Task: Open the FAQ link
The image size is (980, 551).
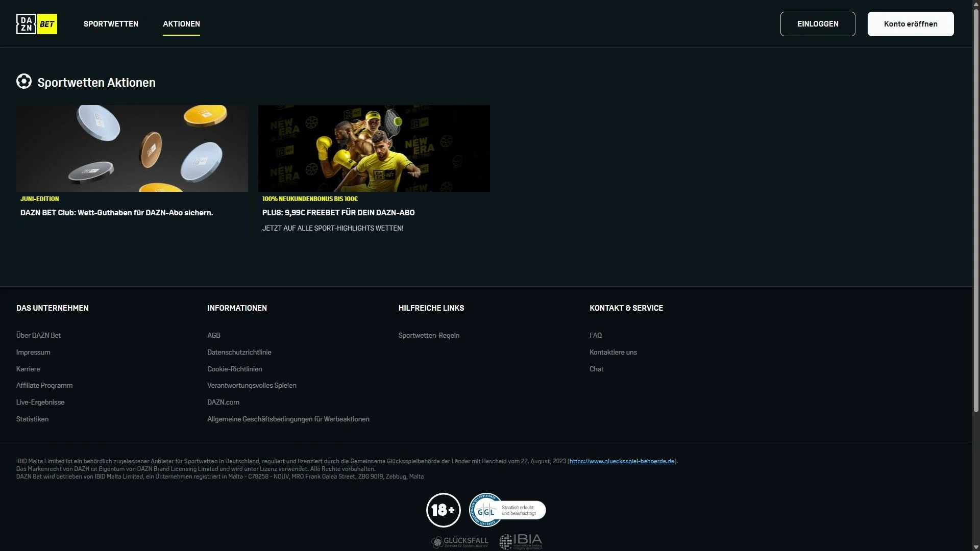Action: point(595,336)
